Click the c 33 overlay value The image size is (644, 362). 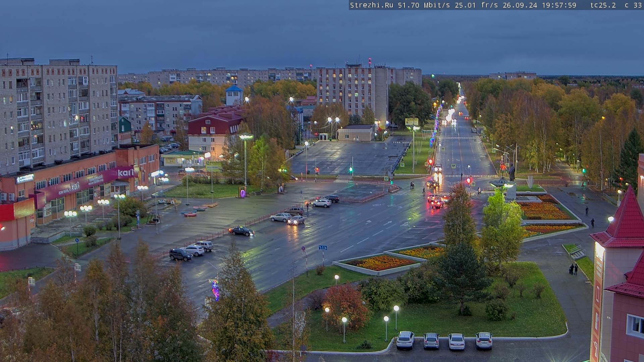pyautogui.click(x=633, y=5)
